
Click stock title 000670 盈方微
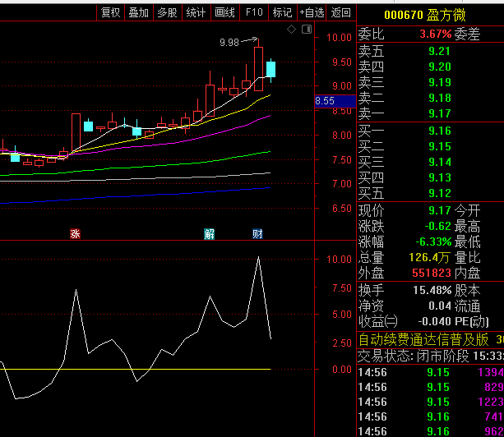pos(424,15)
